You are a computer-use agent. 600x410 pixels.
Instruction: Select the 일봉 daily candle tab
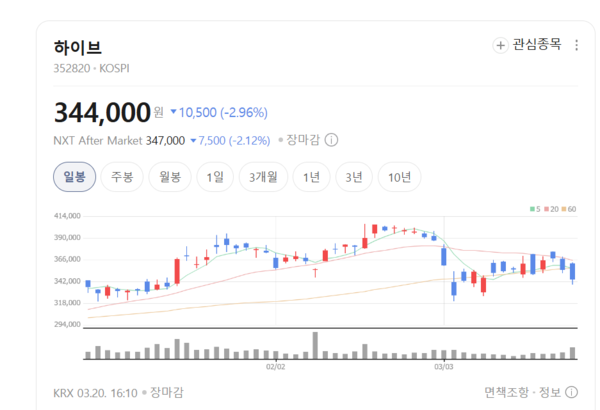point(74,177)
